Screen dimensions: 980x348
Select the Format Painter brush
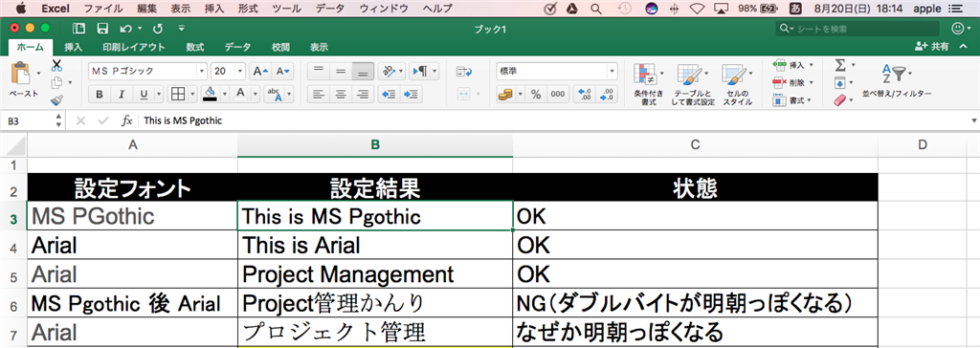click(x=56, y=100)
